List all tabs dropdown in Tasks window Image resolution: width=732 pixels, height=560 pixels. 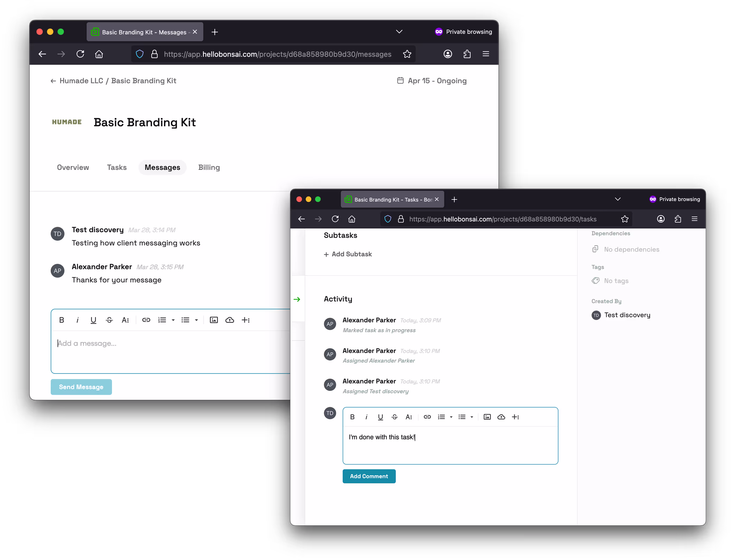(x=618, y=199)
